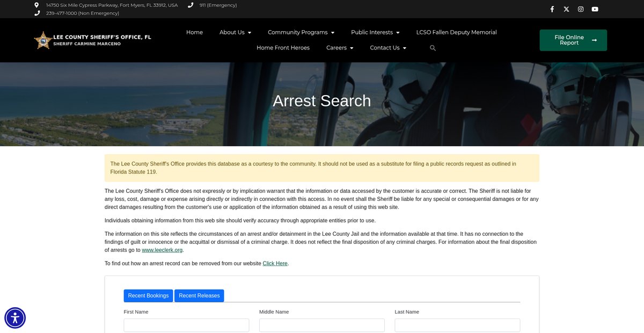This screenshot has width=644, height=333.
Task: Focus the Last Name input field
Action: point(457,325)
